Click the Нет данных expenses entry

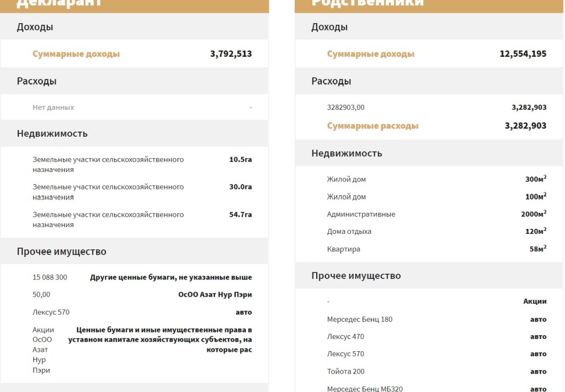(53, 108)
